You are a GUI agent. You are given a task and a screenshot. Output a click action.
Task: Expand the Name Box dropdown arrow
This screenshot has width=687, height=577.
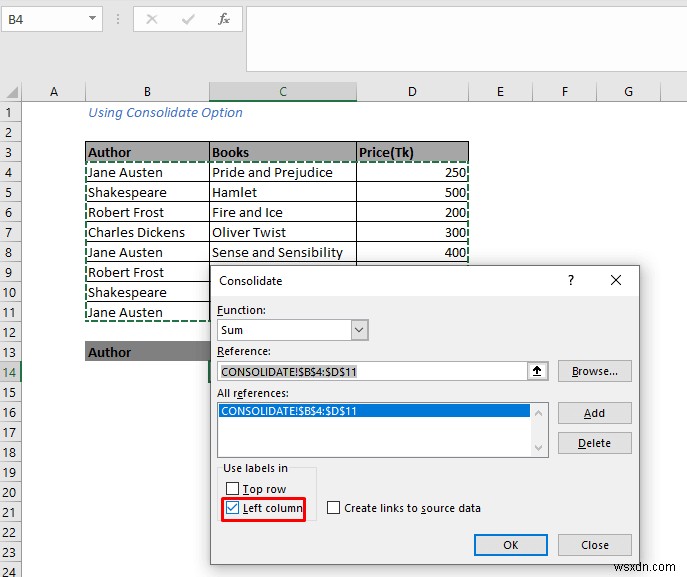pyautogui.click(x=92, y=19)
